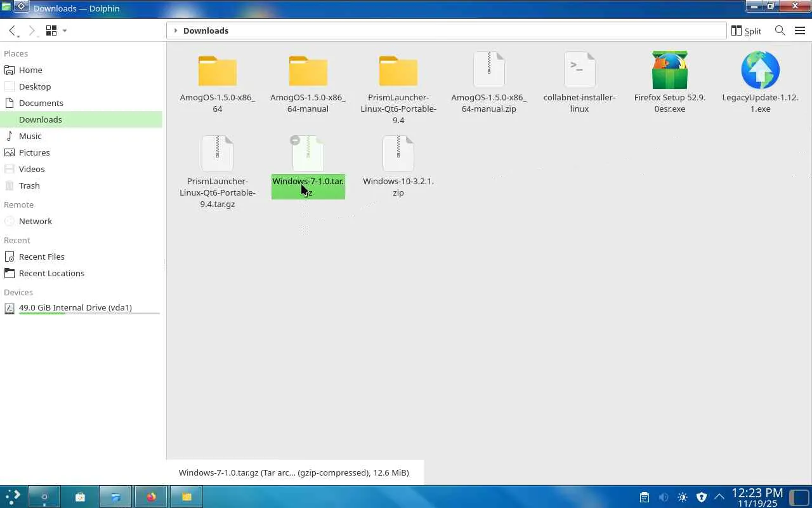Open the clock showing 12:23 PM

[x=757, y=497]
